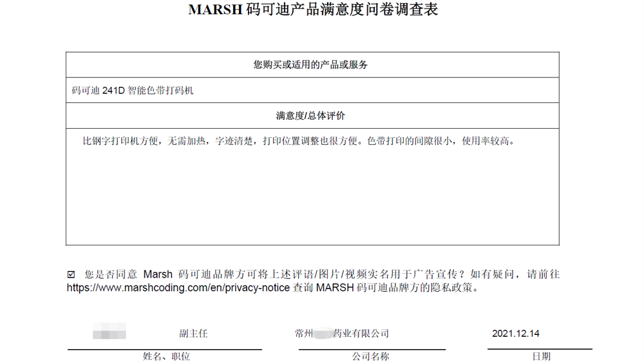This screenshot has width=644, height=362.
Task: Select the date "2021.12.14"
Action: coord(515,334)
